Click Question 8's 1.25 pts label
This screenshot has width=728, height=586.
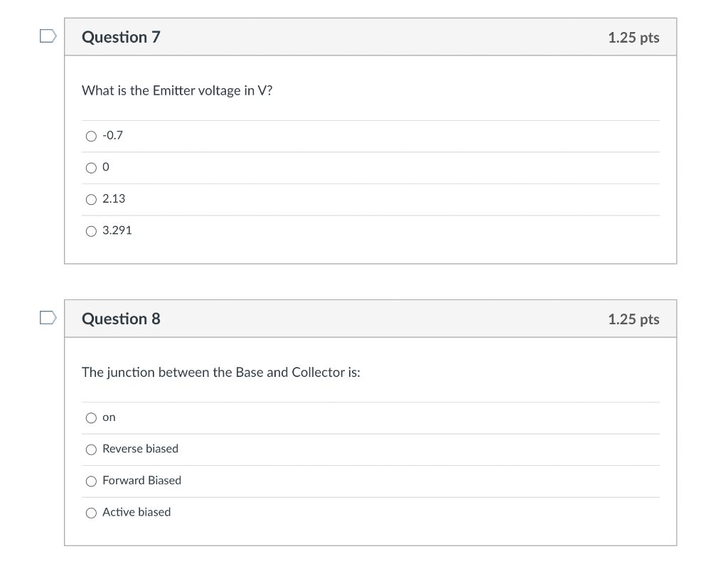click(633, 319)
